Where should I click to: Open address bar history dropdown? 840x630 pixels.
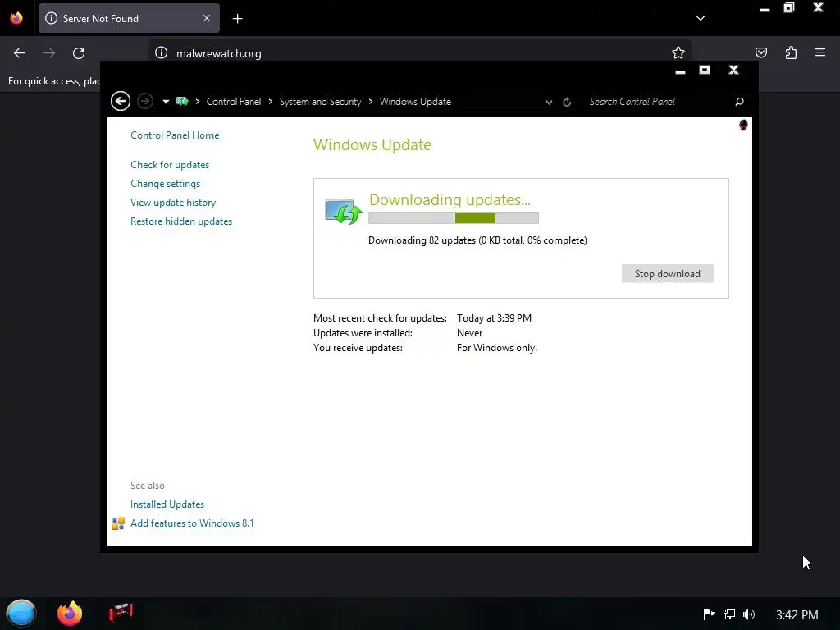coord(549,102)
